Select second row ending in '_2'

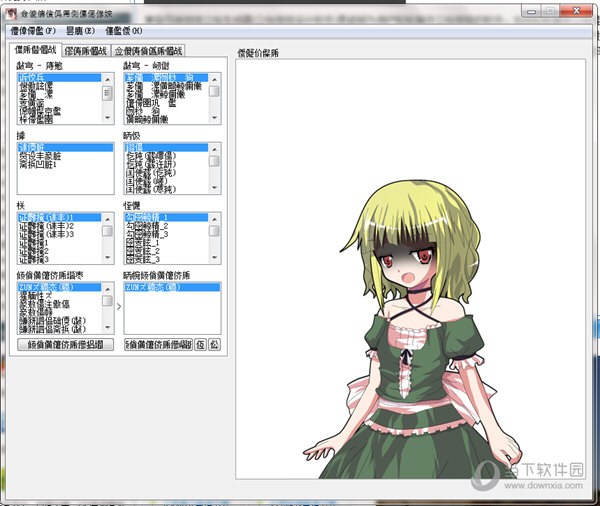166,225
